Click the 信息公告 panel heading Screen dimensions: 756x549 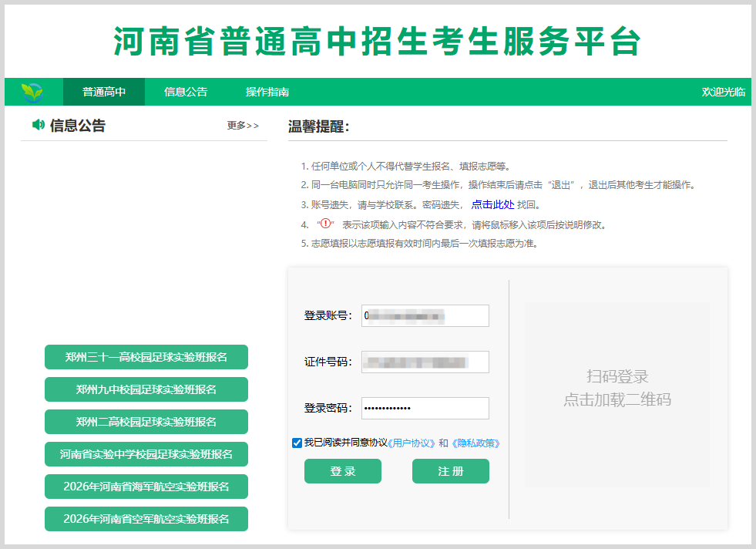(x=78, y=126)
